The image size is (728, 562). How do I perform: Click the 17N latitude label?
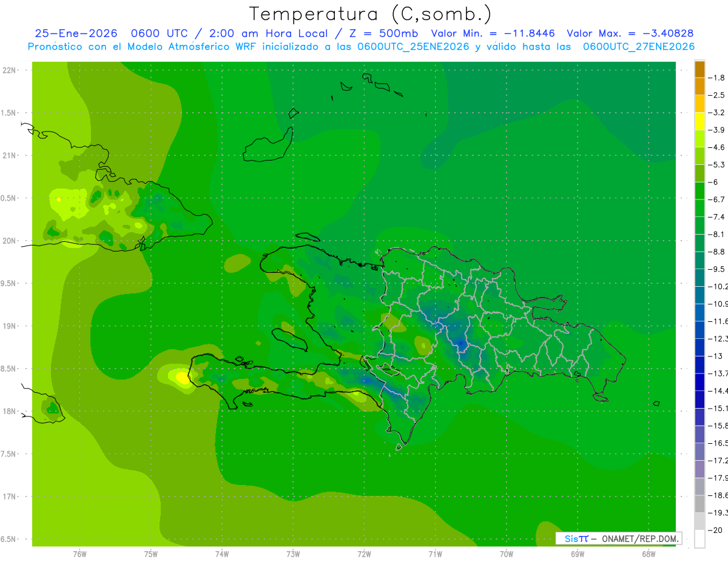click(x=10, y=497)
